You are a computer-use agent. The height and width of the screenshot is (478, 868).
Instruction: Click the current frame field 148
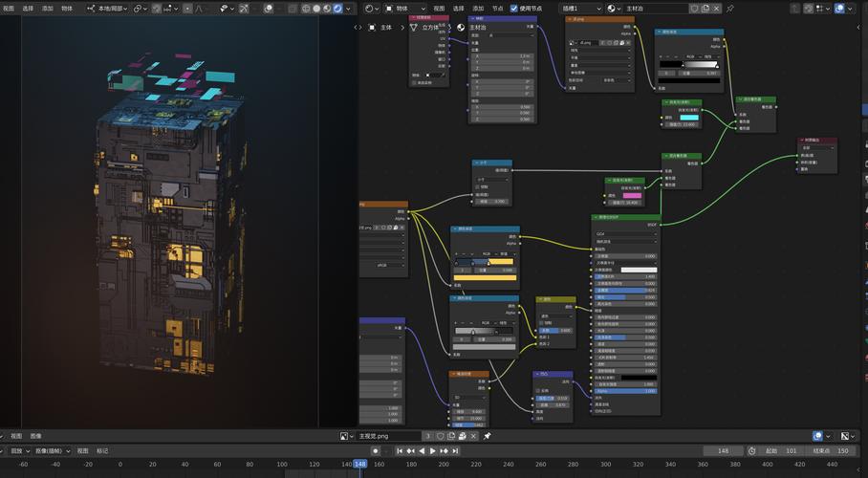coord(724,451)
